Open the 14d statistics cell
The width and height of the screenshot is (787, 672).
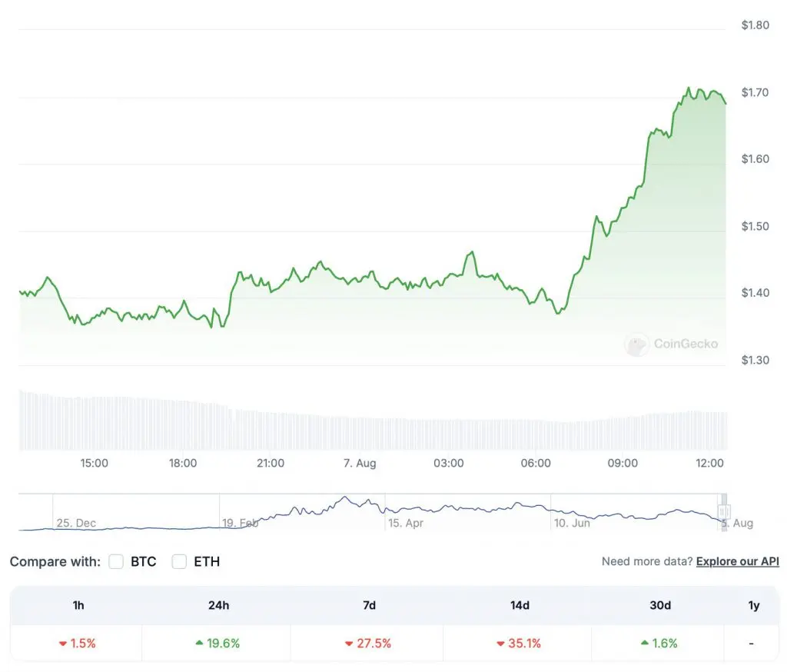click(520, 644)
